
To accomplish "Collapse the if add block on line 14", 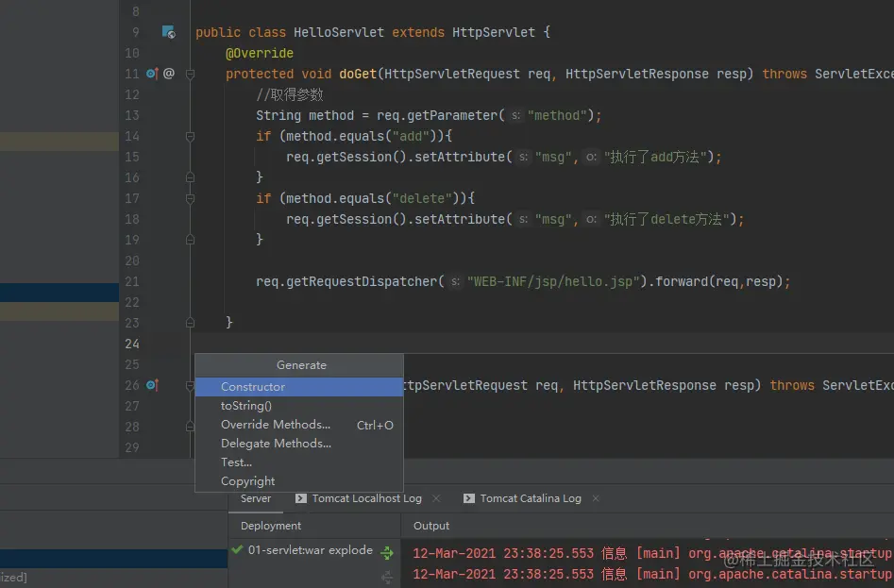I will point(191,137).
